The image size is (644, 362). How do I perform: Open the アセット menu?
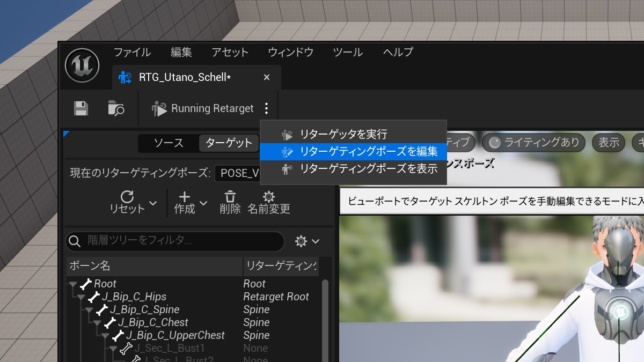point(230,52)
